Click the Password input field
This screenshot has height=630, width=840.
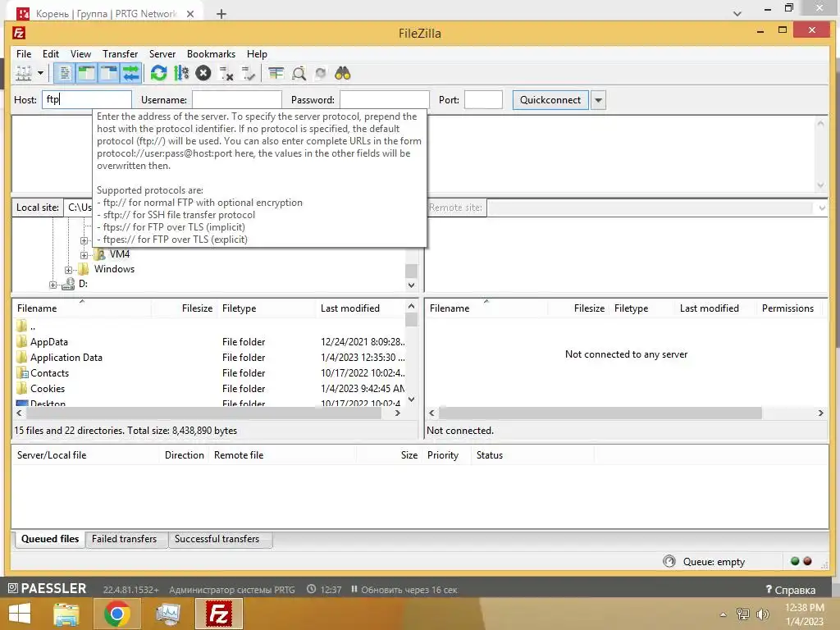click(385, 99)
